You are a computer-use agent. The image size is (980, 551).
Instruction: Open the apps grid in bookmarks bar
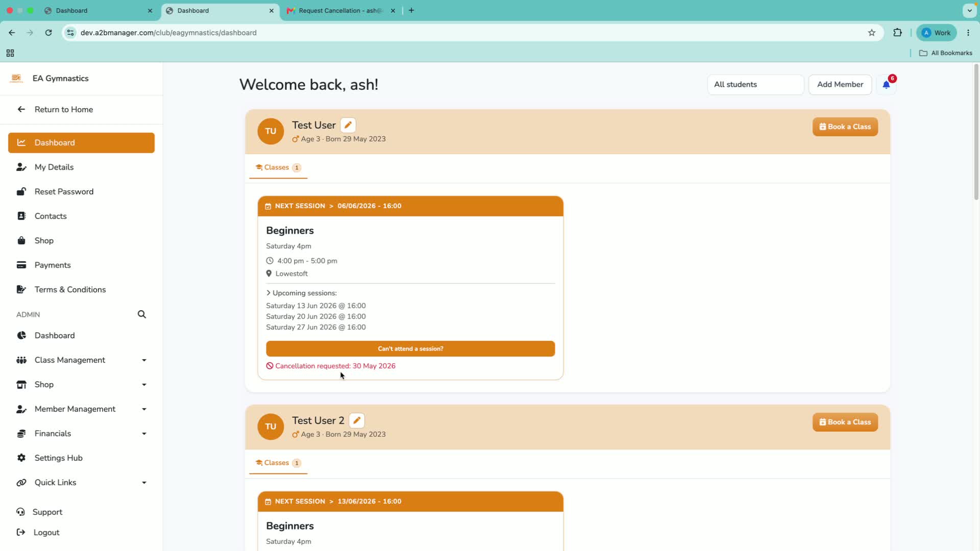(10, 53)
